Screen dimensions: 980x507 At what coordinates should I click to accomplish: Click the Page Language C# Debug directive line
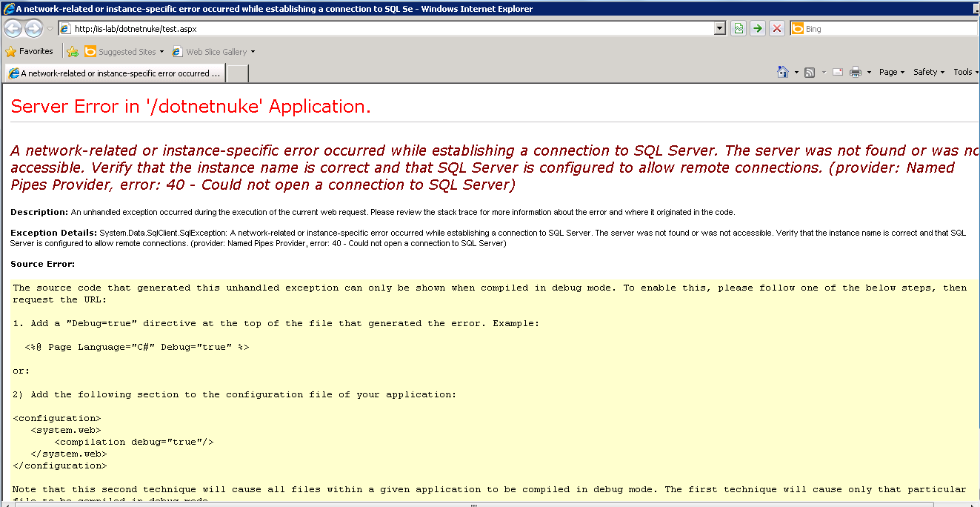tap(137, 347)
